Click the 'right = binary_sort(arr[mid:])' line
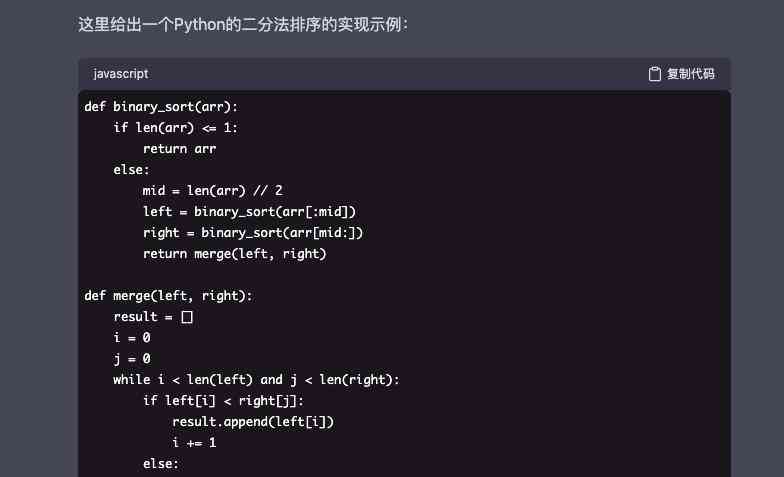784x477 pixels. click(253, 233)
